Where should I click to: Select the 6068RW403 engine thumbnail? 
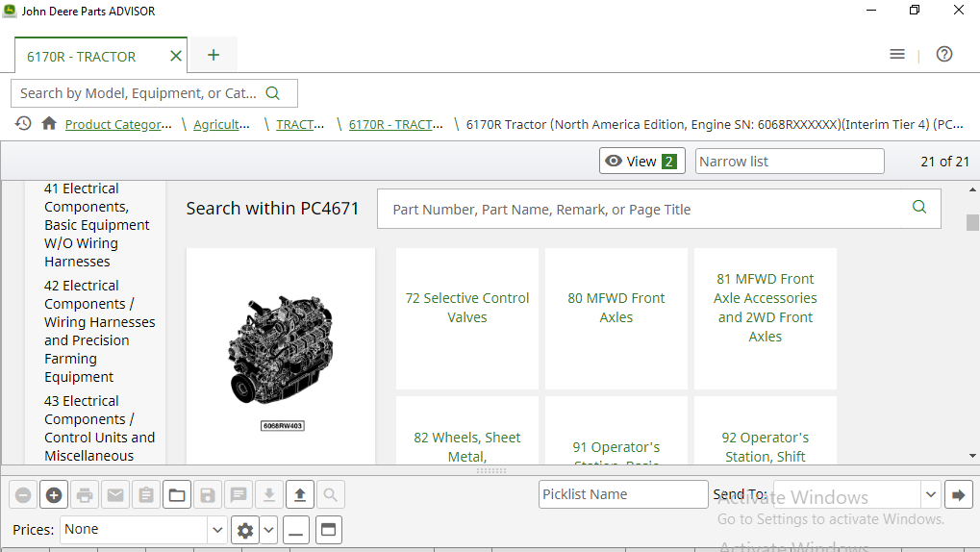click(x=281, y=356)
